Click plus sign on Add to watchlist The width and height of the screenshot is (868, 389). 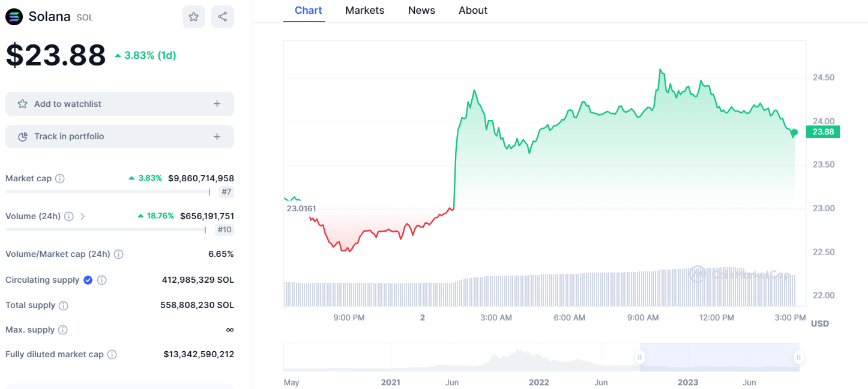point(217,104)
